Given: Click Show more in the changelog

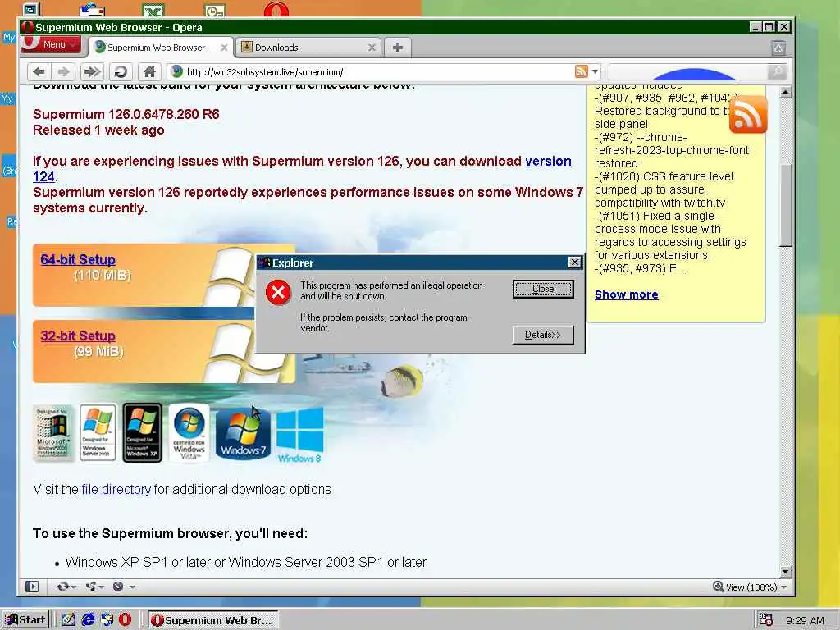Looking at the screenshot, I should (626, 294).
